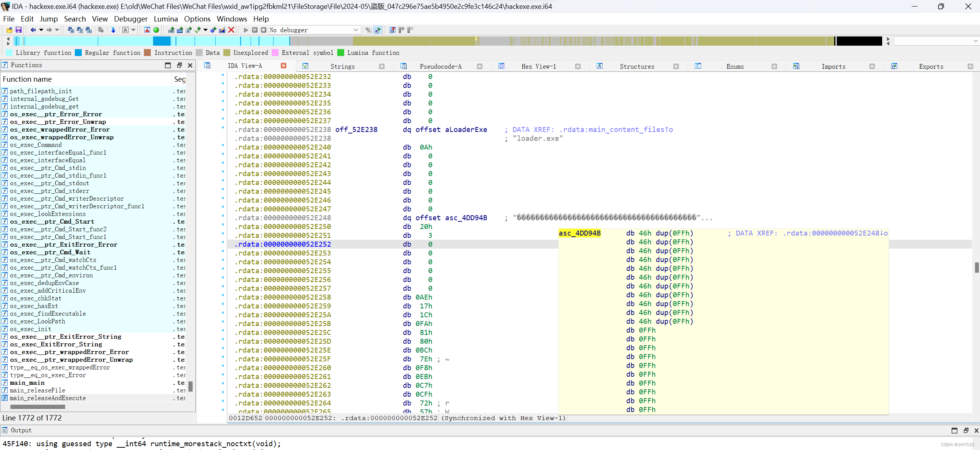Close the IDA View-A tab
Screen dimensions: 980x450
(x=284, y=66)
